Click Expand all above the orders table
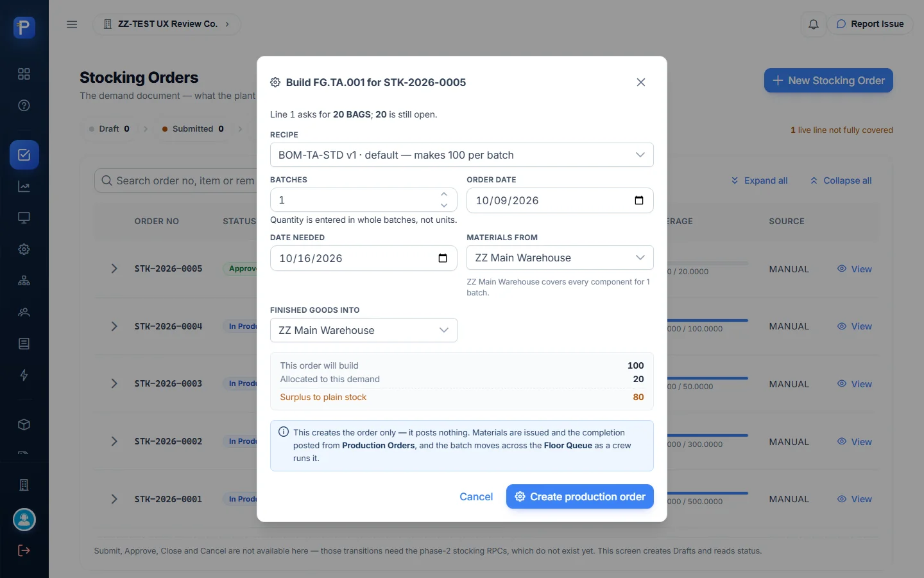The width and height of the screenshot is (924, 578). click(759, 180)
